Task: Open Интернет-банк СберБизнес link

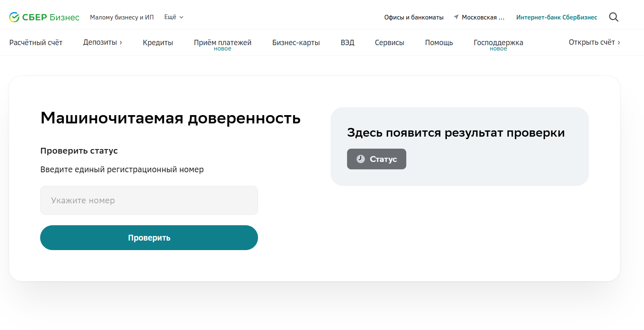Action: tap(556, 17)
